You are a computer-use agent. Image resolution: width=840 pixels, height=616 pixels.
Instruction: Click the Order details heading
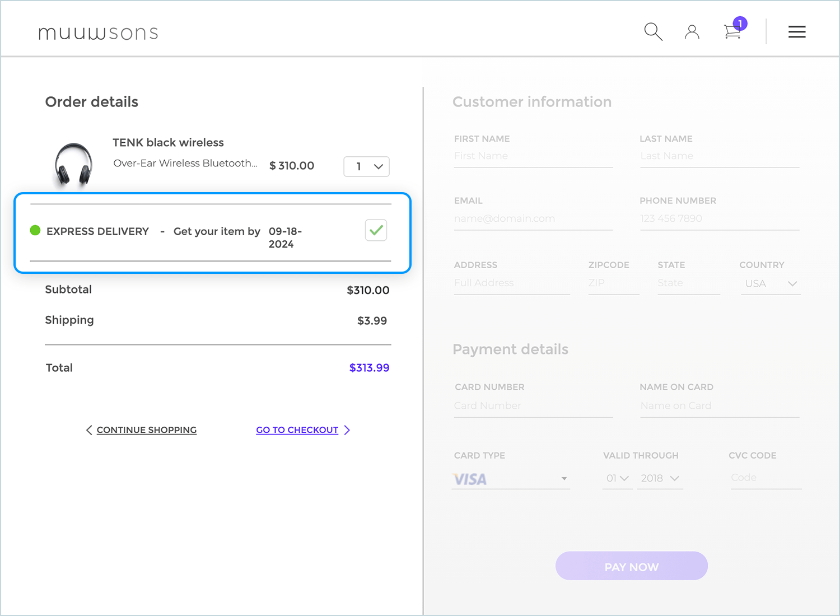[92, 102]
